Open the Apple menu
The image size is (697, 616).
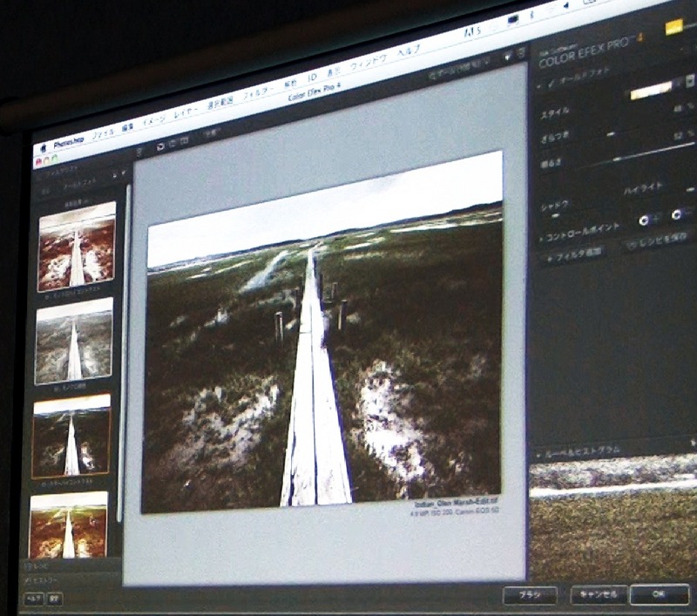44,148
